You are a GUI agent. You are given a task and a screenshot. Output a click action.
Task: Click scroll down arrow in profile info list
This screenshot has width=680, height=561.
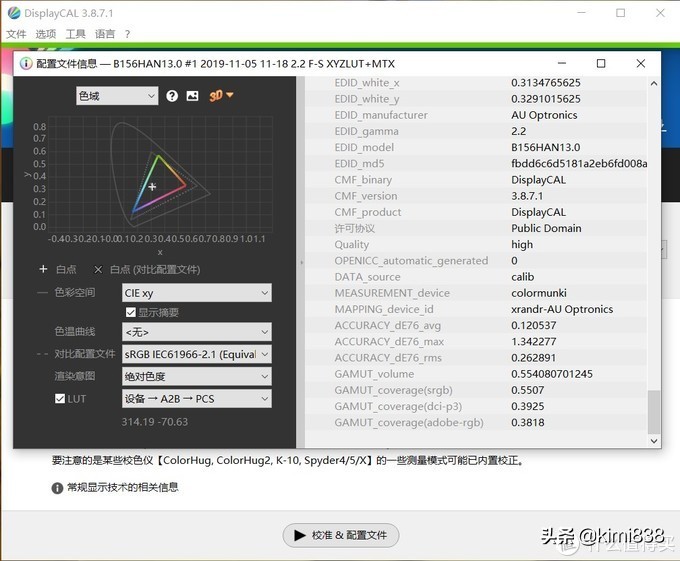coord(654,441)
